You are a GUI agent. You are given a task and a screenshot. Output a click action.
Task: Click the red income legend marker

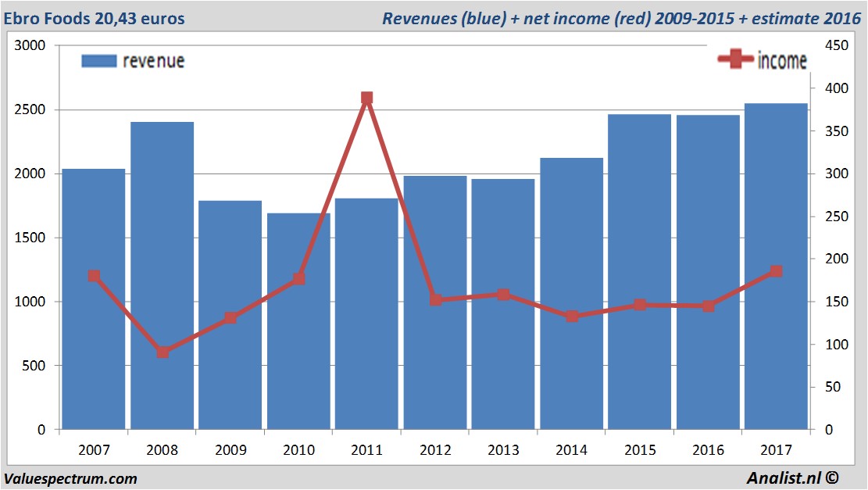[736, 59]
